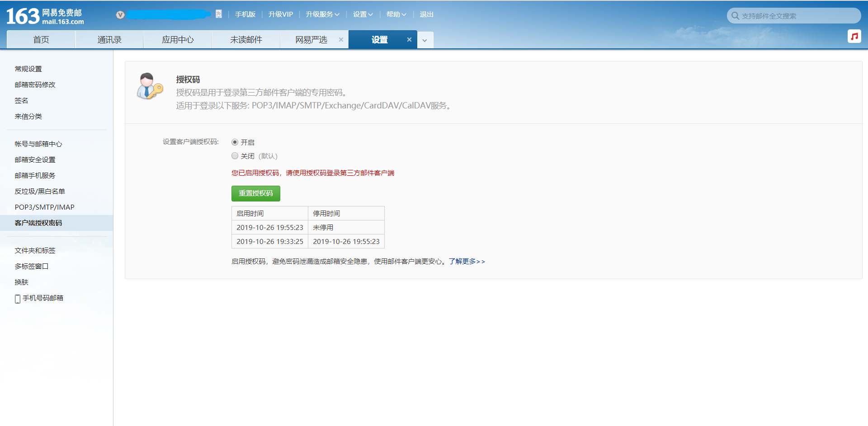Click the mail search input field
Viewport: 868px width, 426px height.
coord(796,15)
